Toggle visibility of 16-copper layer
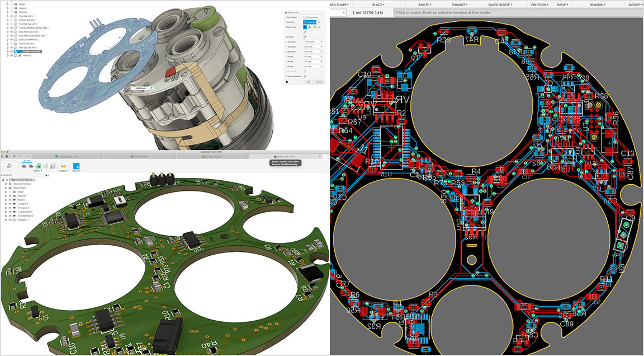Screen dimensions: 644x356 (x=10, y=208)
